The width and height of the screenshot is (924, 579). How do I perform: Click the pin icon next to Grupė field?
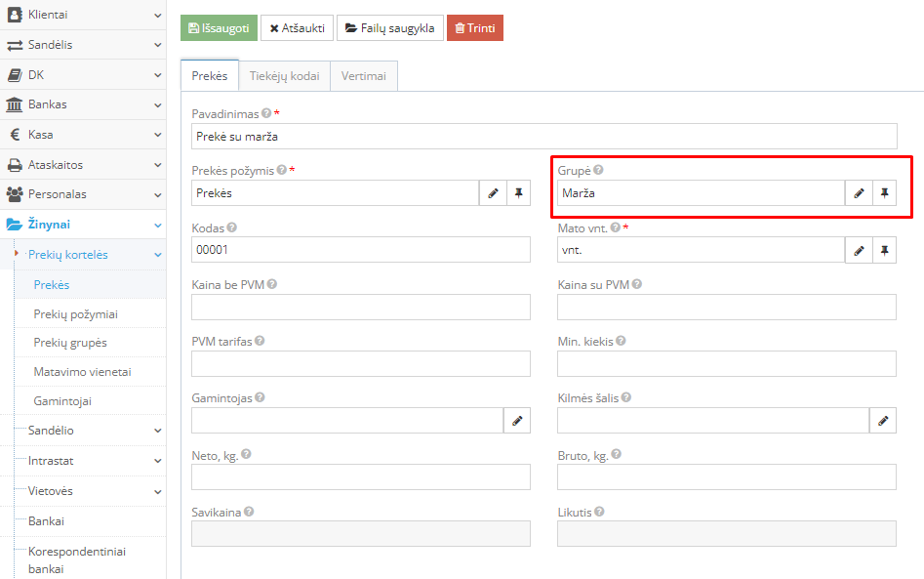point(884,193)
